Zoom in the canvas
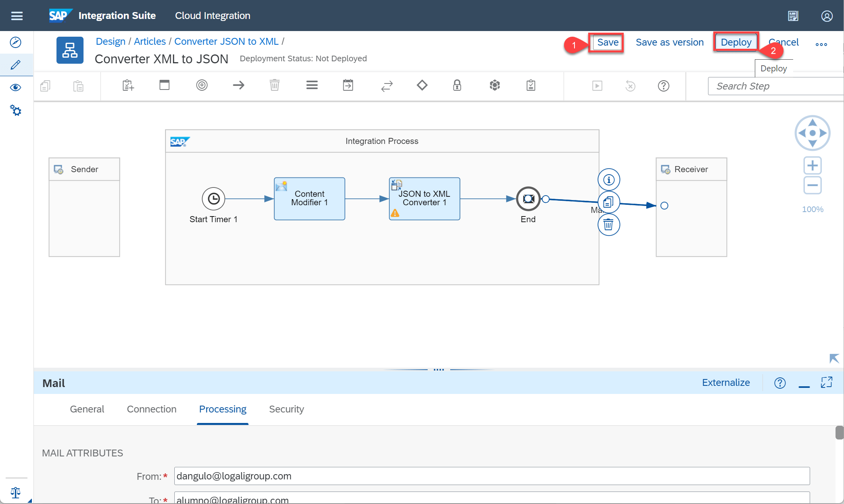The image size is (844, 504). coord(813,165)
